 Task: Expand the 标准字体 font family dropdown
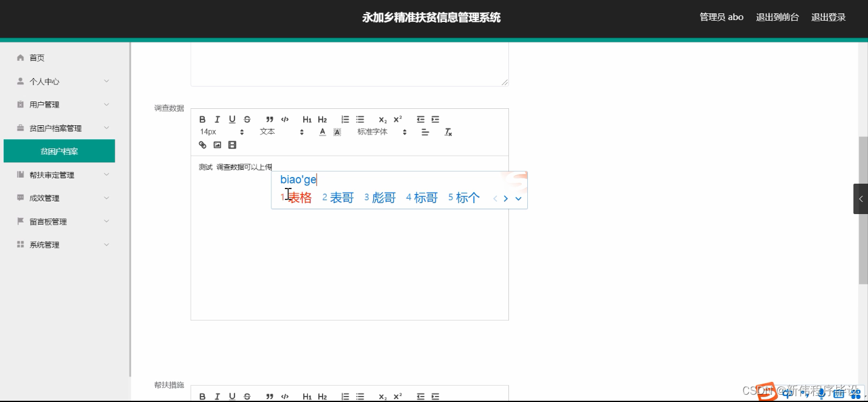(378, 131)
